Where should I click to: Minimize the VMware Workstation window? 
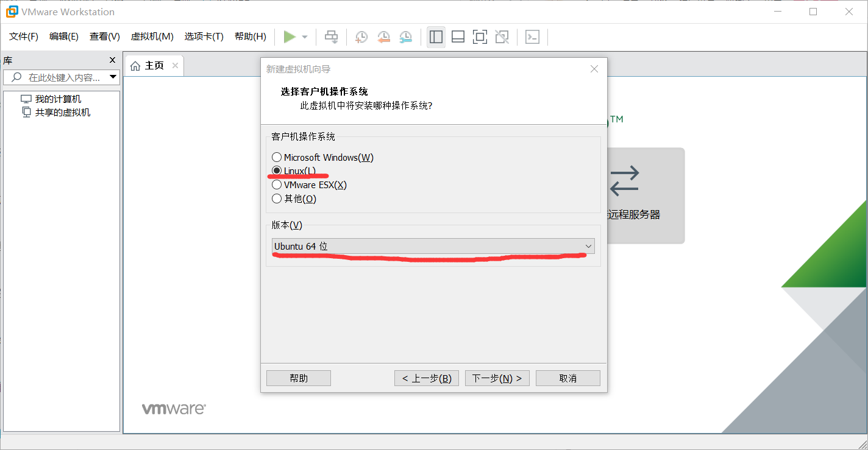(x=777, y=12)
